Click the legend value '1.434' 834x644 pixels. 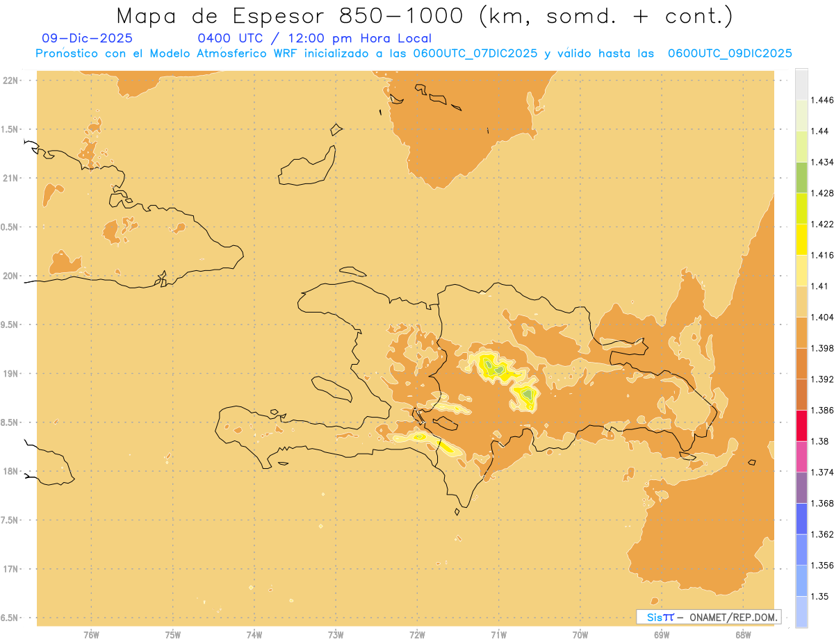click(x=822, y=162)
